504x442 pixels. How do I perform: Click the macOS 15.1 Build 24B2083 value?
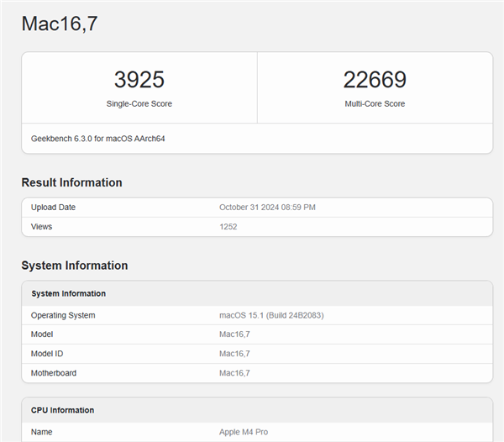[x=271, y=316]
